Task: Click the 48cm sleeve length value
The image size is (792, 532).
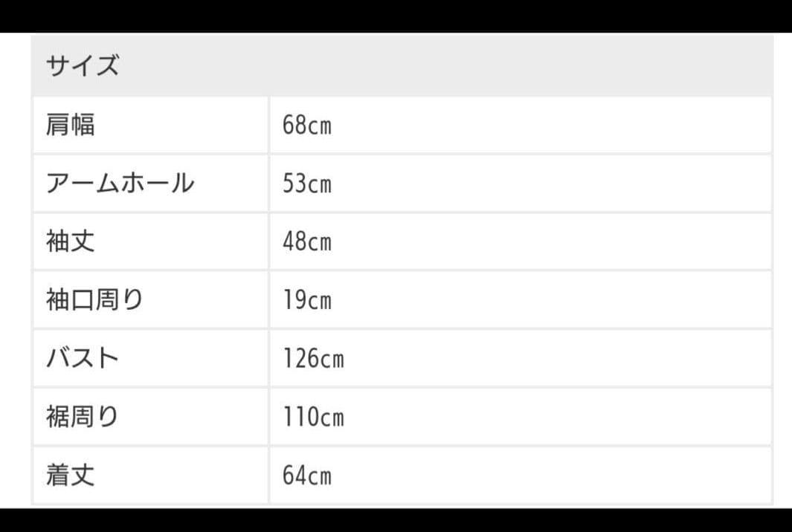Action: (306, 241)
